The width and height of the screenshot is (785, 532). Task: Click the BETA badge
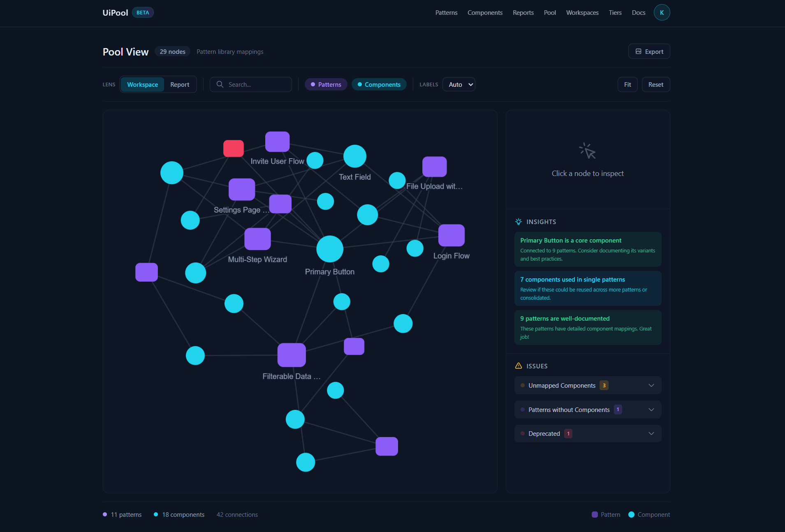pos(143,13)
